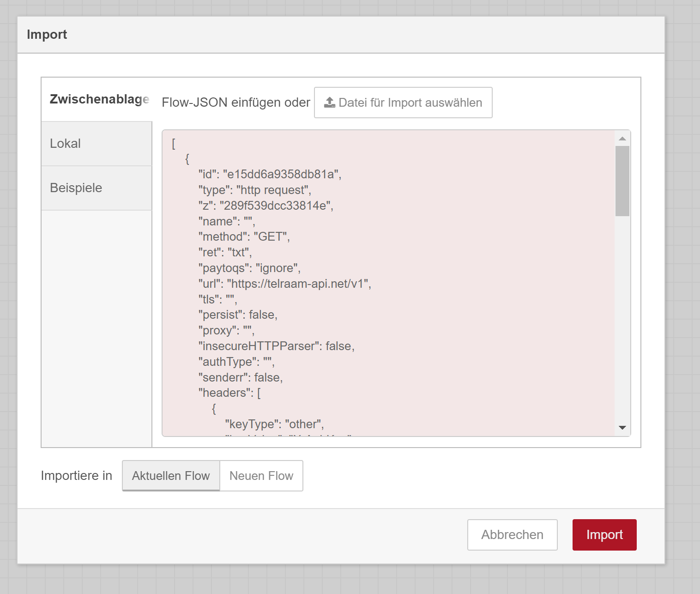The image size is (700, 594).
Task: Click the "id" line in the JSON
Action: [270, 175]
